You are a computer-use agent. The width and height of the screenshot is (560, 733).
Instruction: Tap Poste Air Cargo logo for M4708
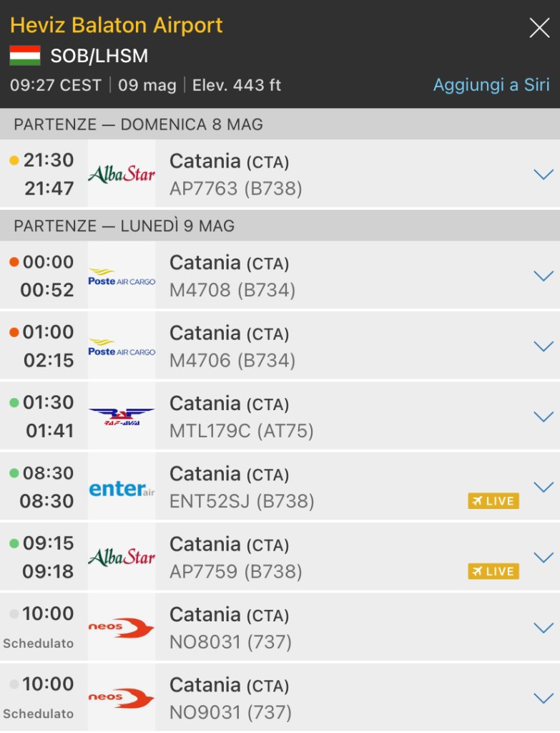tap(122, 276)
